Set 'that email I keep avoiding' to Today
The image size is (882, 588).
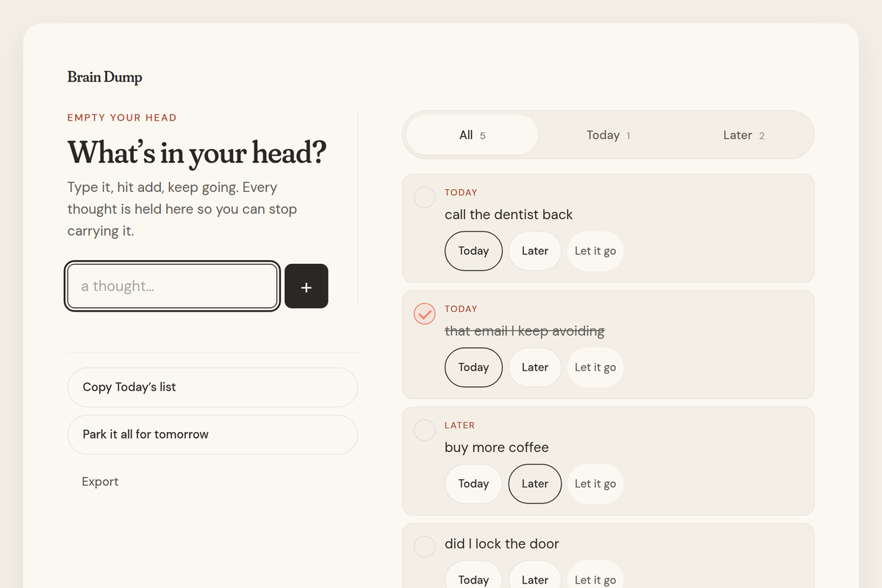(x=473, y=367)
